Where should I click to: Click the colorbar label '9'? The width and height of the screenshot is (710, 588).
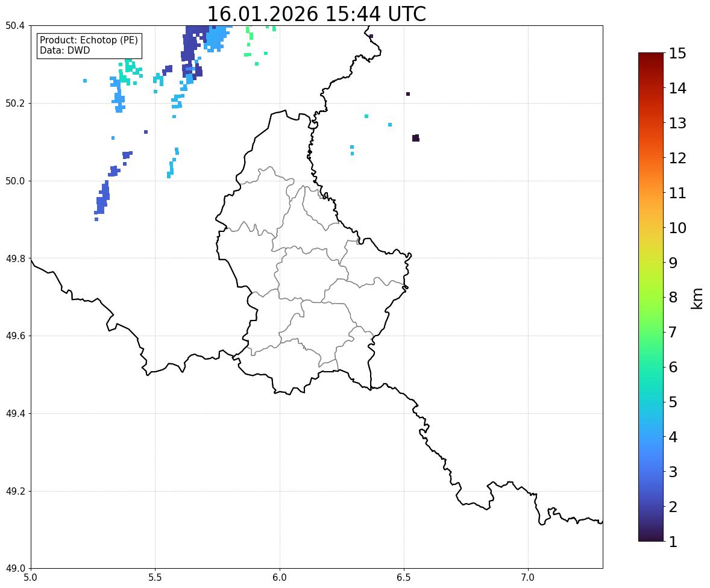pyautogui.click(x=673, y=263)
